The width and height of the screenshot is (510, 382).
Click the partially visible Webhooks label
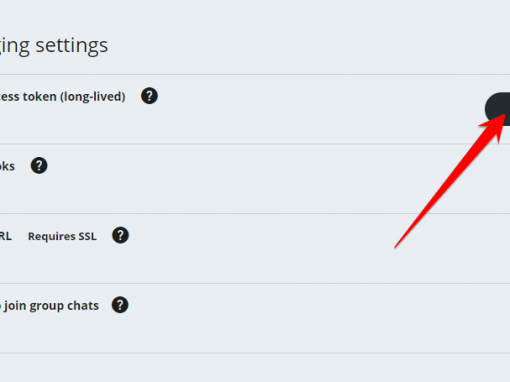click(x=7, y=166)
